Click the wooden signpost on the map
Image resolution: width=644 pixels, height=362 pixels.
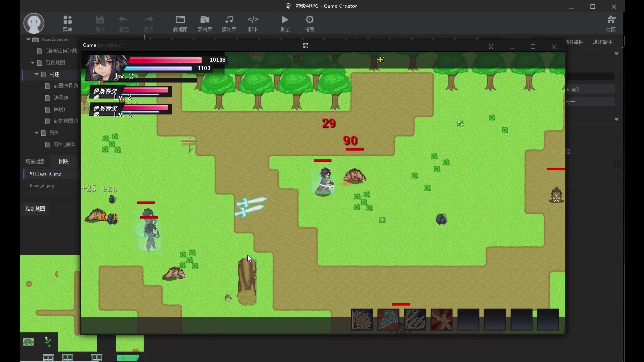189,144
